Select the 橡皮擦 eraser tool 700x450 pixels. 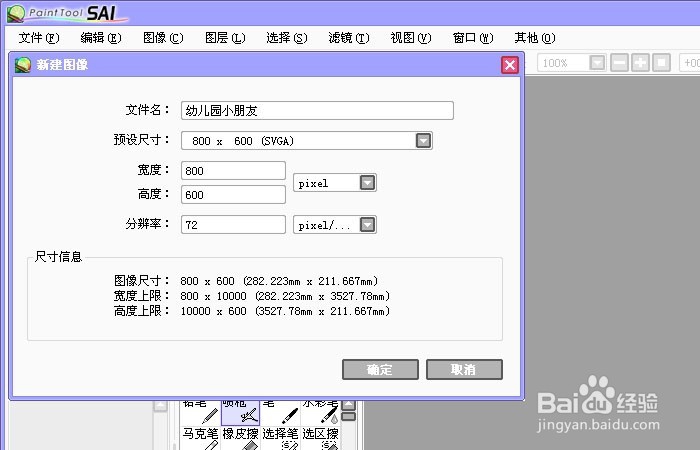[241, 438]
